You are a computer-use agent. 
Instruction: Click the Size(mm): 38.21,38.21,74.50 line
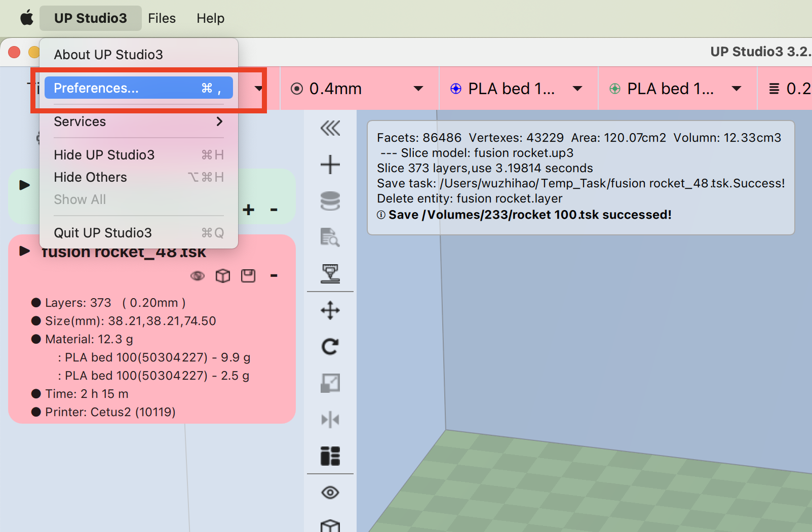124,321
